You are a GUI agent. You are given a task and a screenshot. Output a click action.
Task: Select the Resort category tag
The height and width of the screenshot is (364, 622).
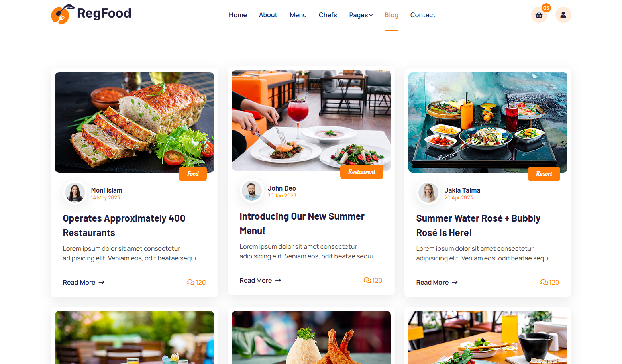(544, 174)
